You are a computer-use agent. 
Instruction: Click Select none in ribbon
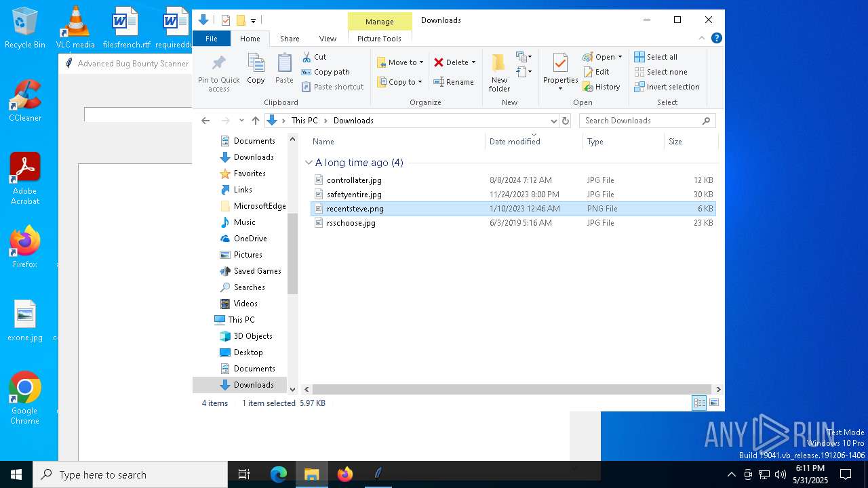[661, 72]
